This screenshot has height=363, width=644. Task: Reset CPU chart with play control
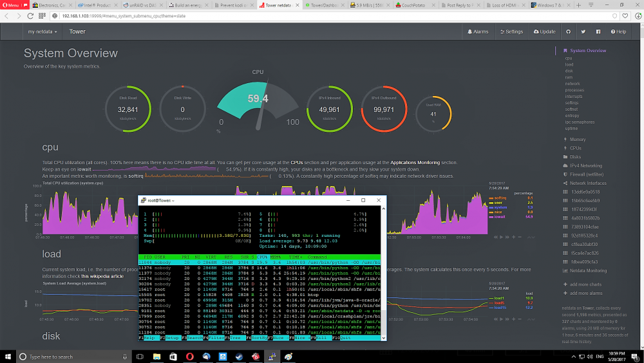pyautogui.click(x=501, y=237)
